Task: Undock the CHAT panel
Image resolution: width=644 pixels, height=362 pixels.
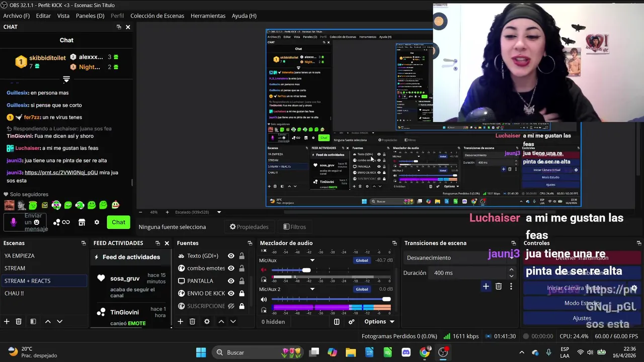Action: 119,27
